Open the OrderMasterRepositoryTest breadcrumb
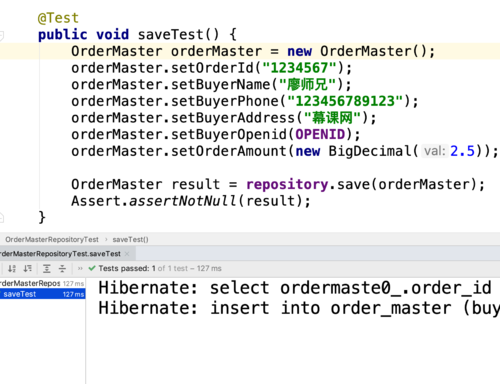Viewport: 500px width, 384px height. pos(52,240)
